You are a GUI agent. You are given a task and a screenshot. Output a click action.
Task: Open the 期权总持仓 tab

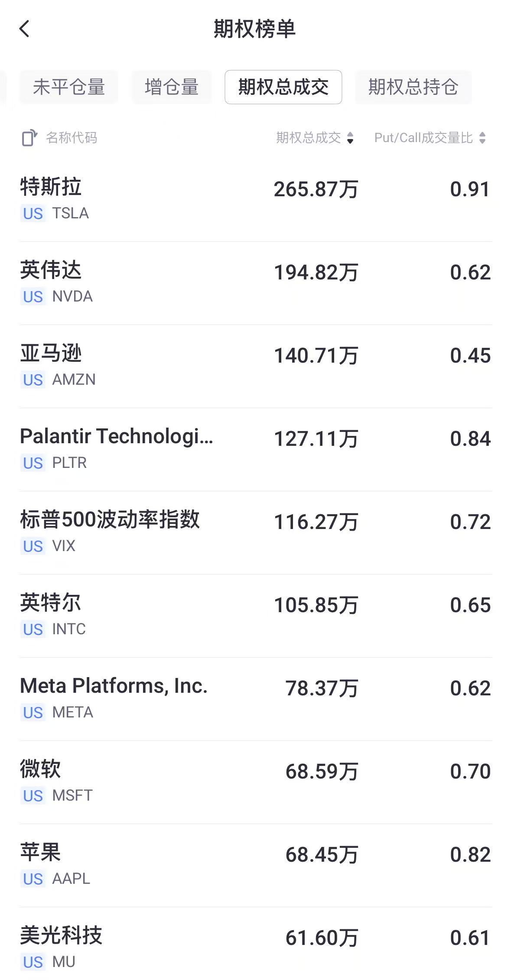(x=413, y=87)
